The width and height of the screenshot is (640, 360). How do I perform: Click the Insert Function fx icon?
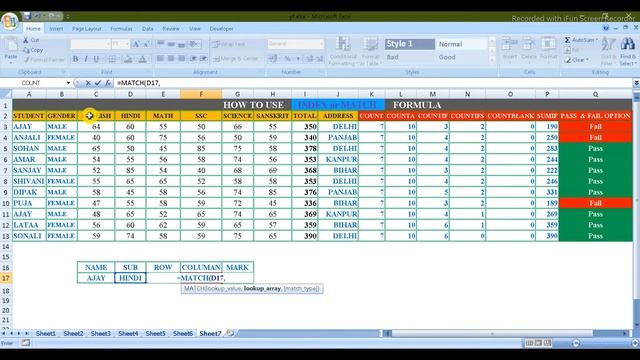pyautogui.click(x=108, y=83)
